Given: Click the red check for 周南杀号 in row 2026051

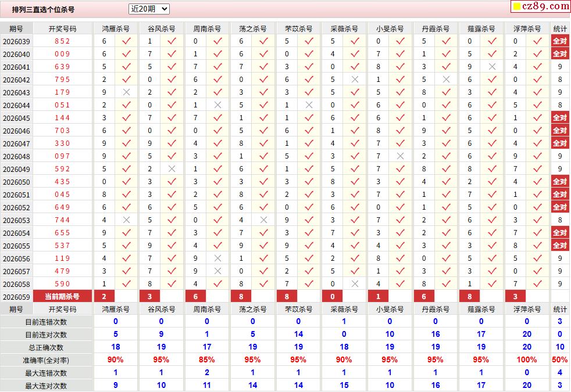Looking at the screenshot, I should 218,195.
